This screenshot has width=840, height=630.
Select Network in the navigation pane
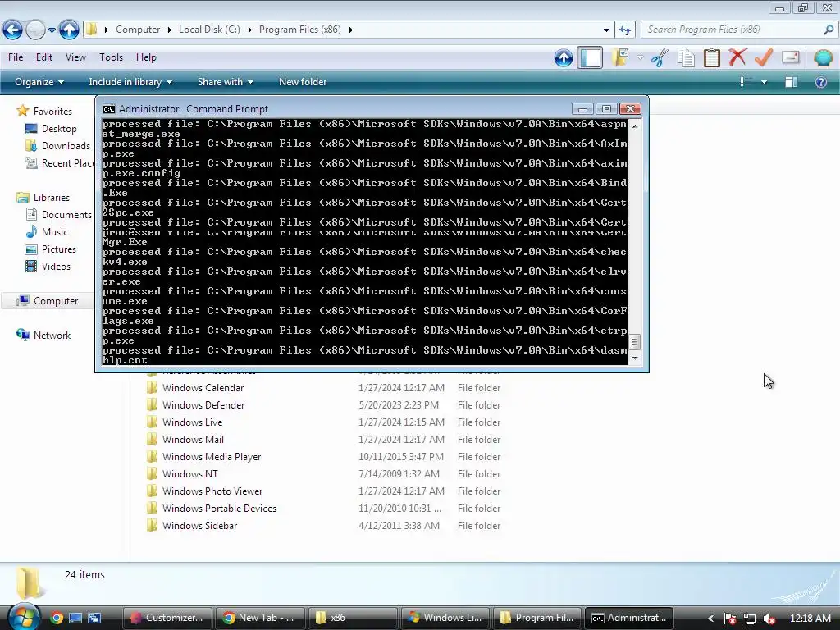coord(52,336)
